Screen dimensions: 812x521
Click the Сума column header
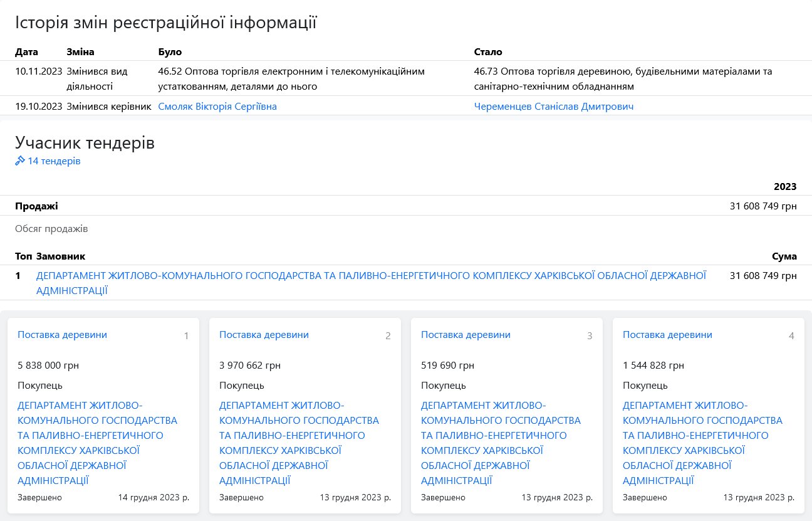[x=784, y=256]
